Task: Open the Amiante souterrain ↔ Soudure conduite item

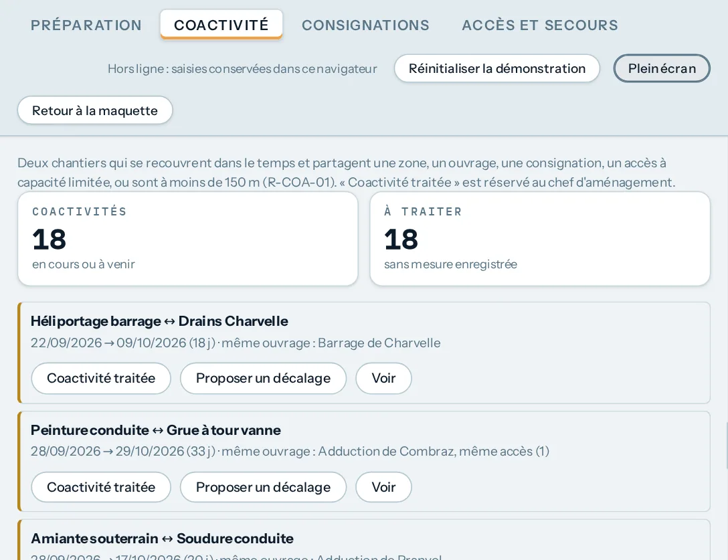Action: (x=363, y=540)
